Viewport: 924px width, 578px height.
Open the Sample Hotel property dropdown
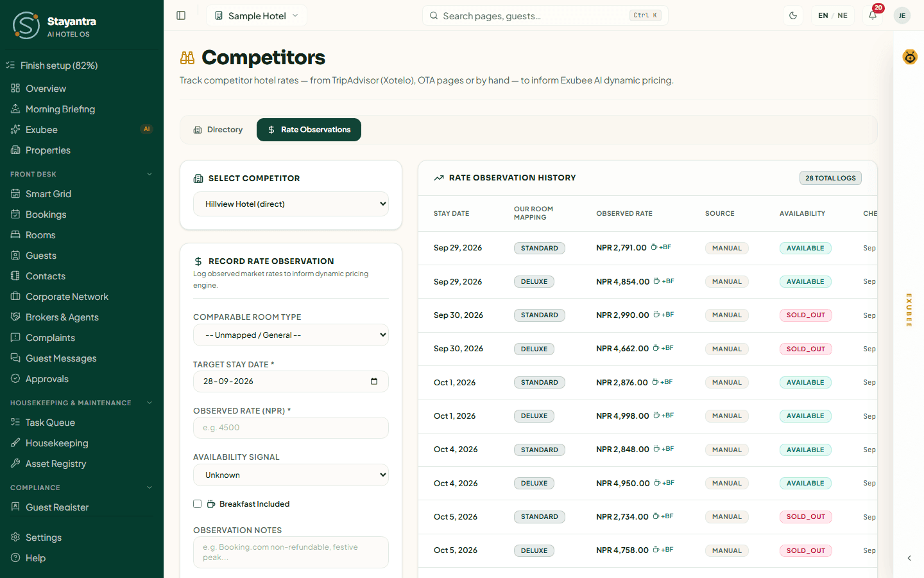tap(257, 15)
